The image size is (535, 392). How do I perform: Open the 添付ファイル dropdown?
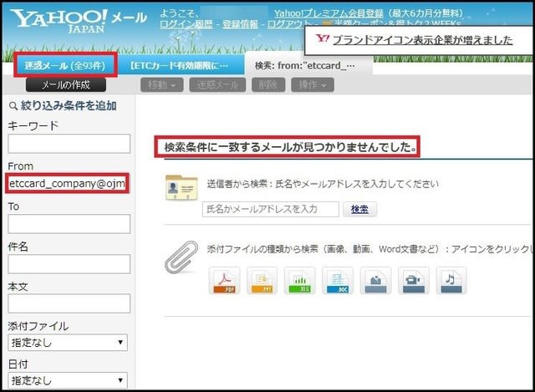click(68, 343)
